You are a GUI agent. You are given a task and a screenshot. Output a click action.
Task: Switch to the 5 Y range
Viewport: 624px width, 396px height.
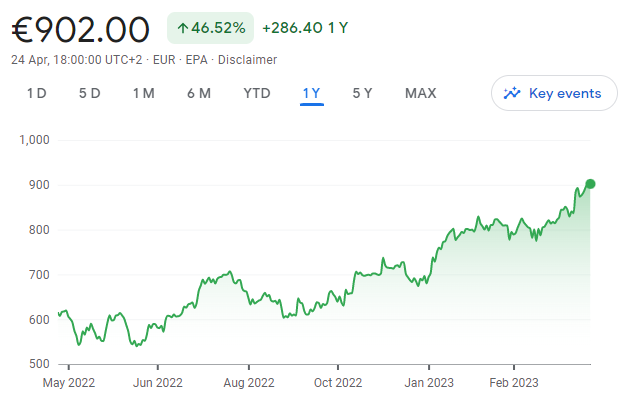point(363,94)
